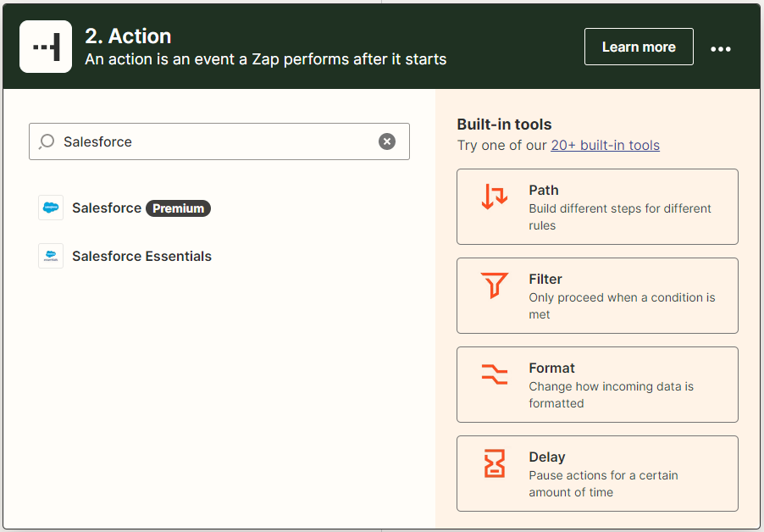Click the Filter funnel icon
Image resolution: width=764 pixels, height=532 pixels.
point(495,285)
